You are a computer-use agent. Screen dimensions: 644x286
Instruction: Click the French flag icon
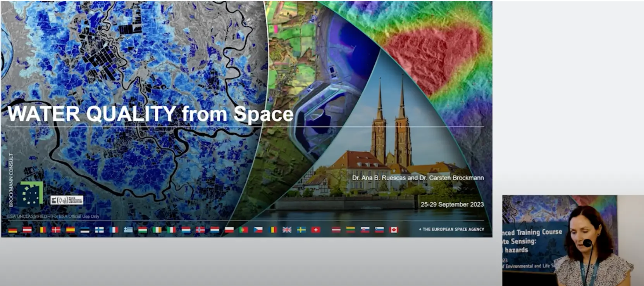(x=114, y=230)
